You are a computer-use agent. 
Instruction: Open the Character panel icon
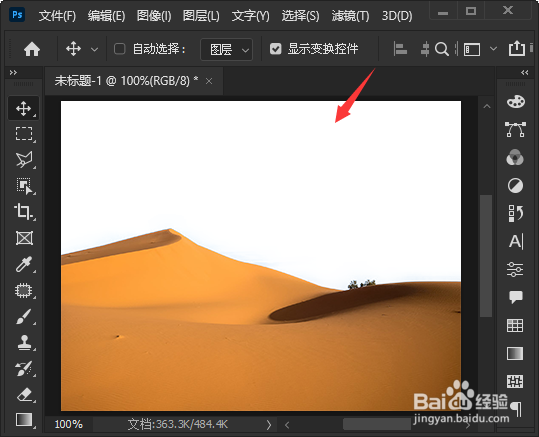click(x=516, y=241)
